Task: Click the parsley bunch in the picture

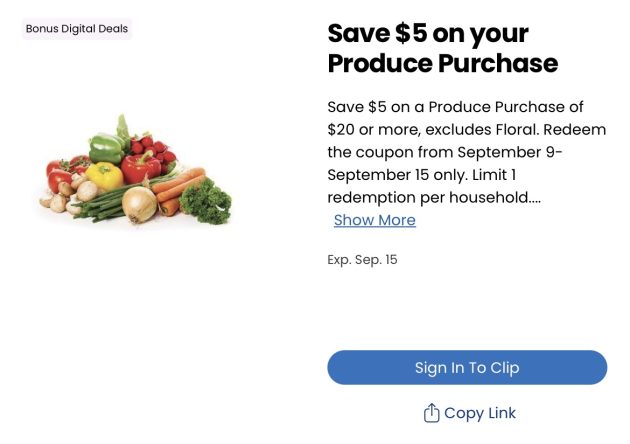Action: [206, 201]
